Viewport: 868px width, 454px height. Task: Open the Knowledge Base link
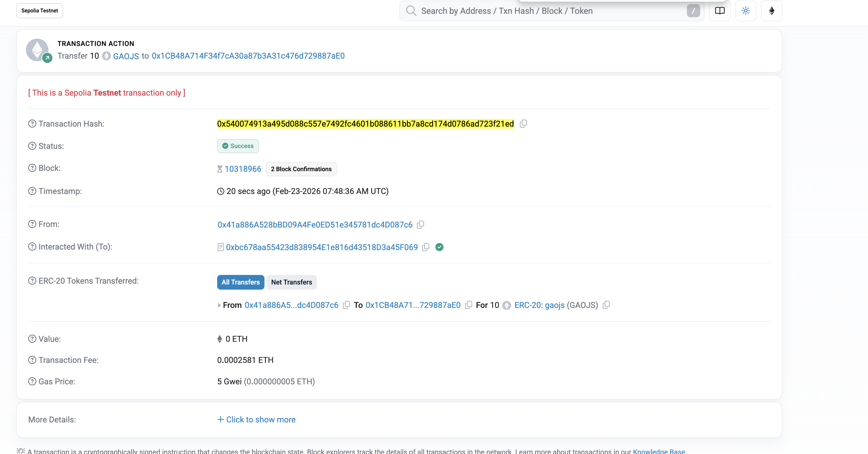(x=658, y=451)
